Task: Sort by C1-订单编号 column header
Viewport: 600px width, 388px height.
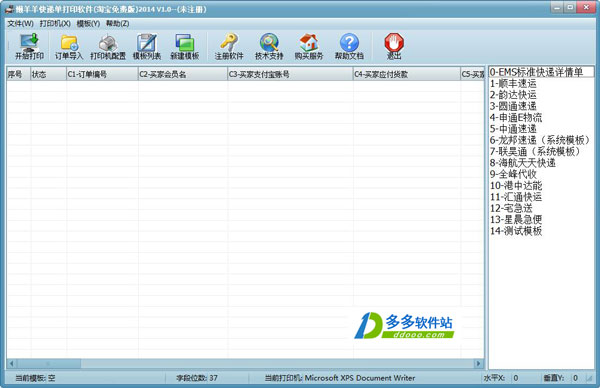Action: pyautogui.click(x=102, y=74)
